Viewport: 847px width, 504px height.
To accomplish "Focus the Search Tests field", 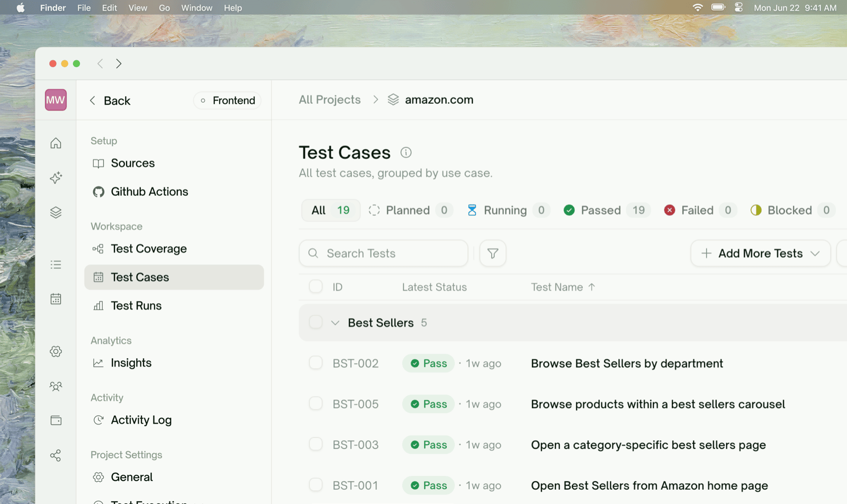I will click(384, 253).
